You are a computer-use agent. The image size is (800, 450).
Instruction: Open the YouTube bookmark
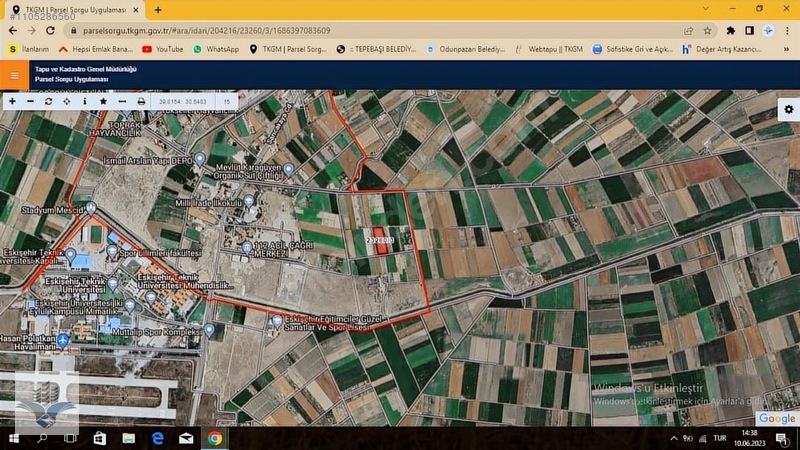[x=163, y=49]
